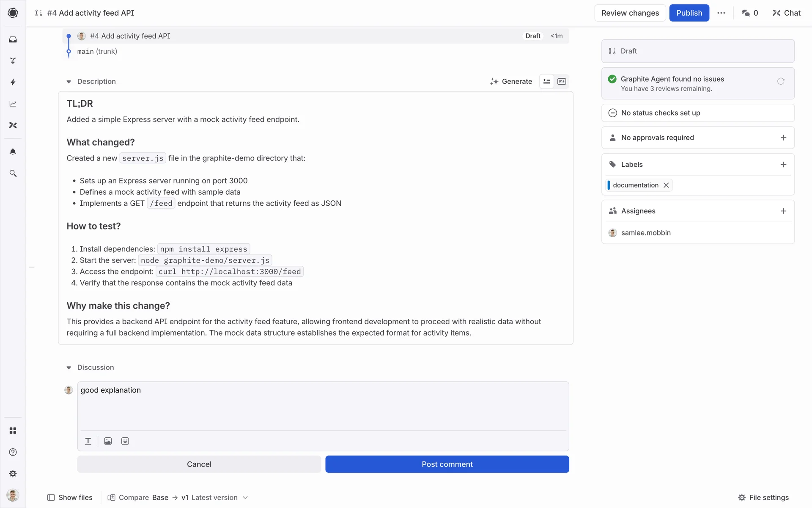
Task: Insert image into comment
Action: point(108,441)
